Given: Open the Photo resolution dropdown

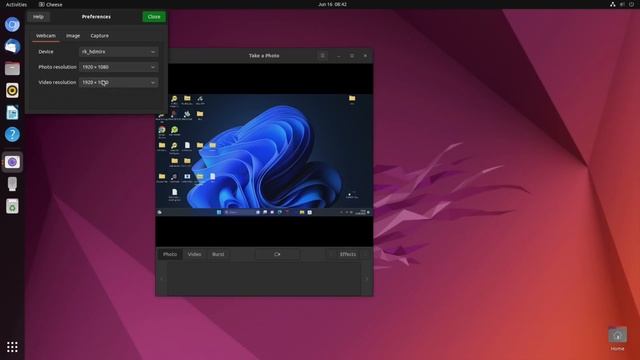Looking at the screenshot, I should 118,67.
